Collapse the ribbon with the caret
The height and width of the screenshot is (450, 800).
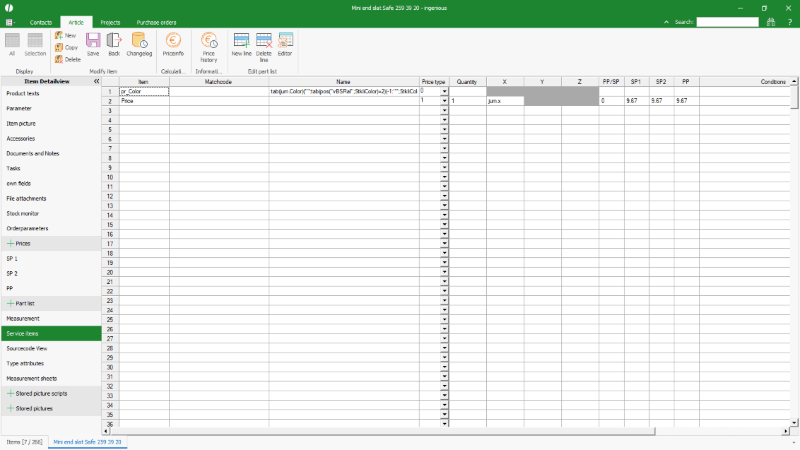coord(666,22)
